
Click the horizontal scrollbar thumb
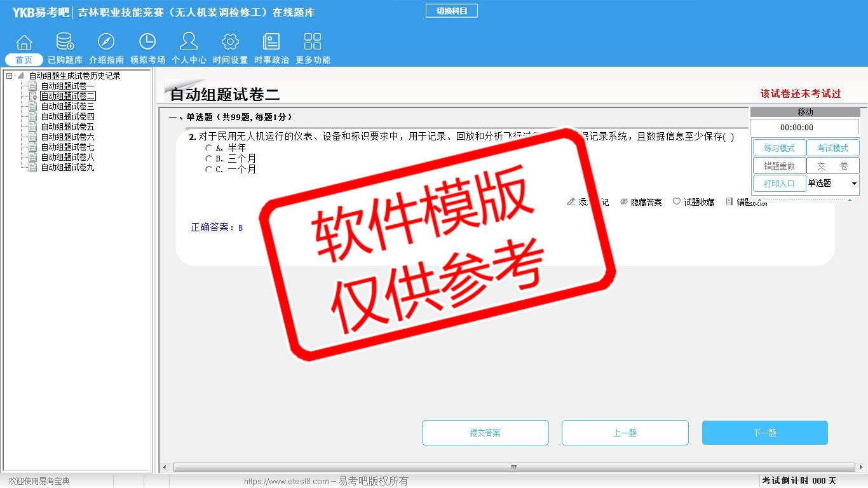tap(513, 468)
